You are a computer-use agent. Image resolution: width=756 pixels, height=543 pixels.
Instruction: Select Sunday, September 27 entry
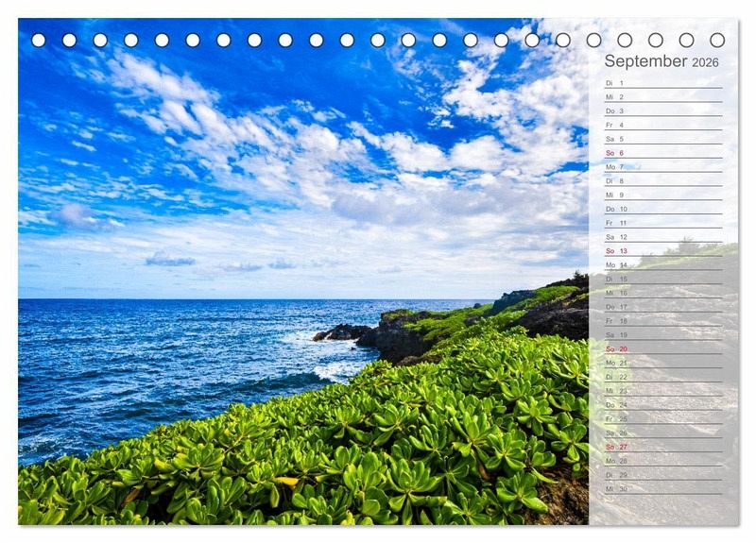pyautogui.click(x=661, y=447)
